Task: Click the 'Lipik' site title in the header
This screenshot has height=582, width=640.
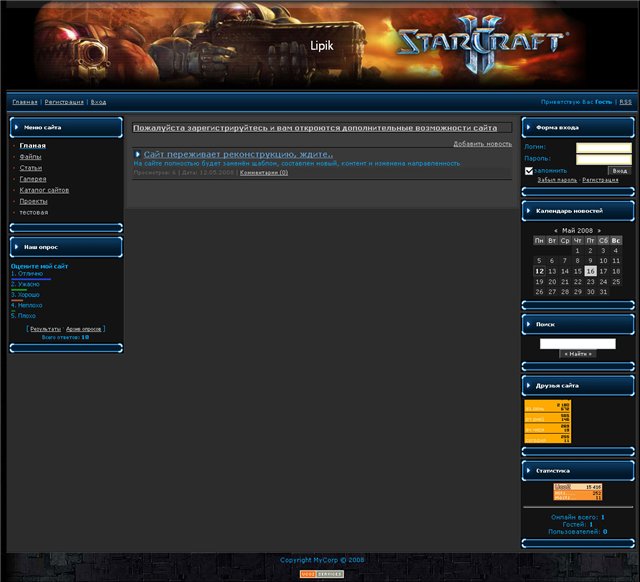Action: point(322,46)
